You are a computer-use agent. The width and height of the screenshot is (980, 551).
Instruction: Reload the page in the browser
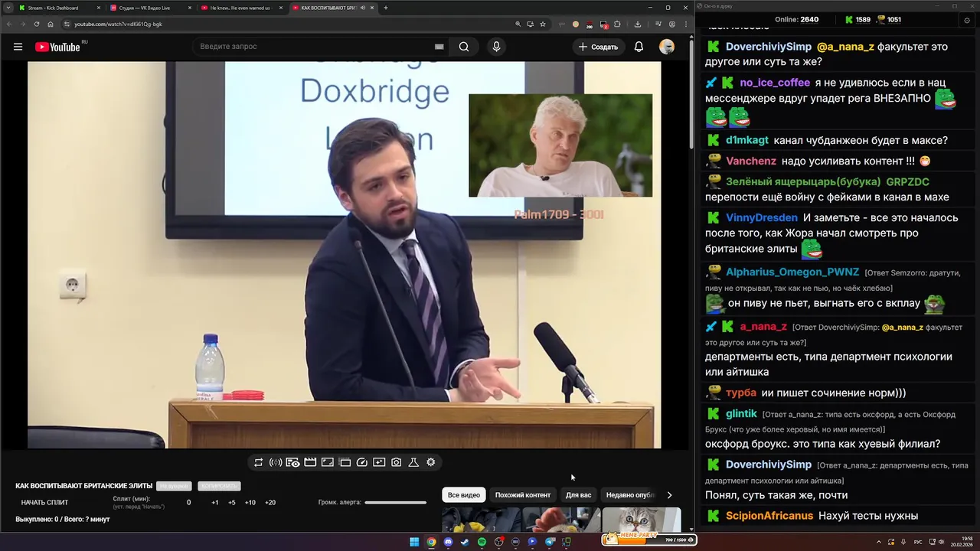coord(36,24)
